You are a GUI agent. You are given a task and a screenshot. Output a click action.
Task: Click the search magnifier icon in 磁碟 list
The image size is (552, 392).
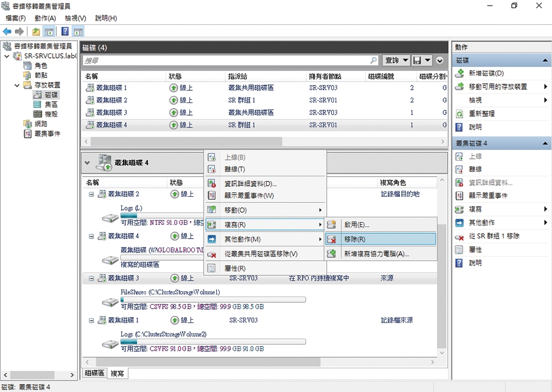pos(373,61)
